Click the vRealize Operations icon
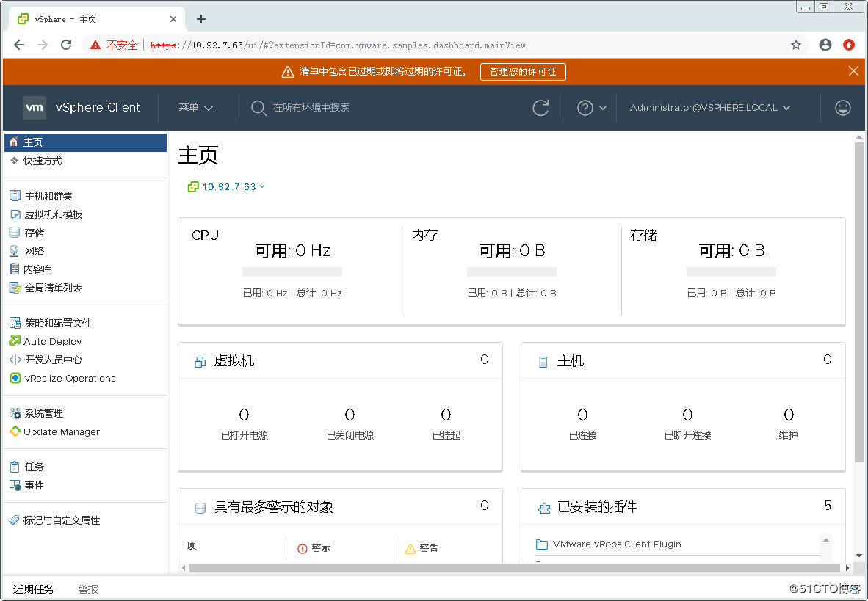The width and height of the screenshot is (868, 601). point(15,378)
